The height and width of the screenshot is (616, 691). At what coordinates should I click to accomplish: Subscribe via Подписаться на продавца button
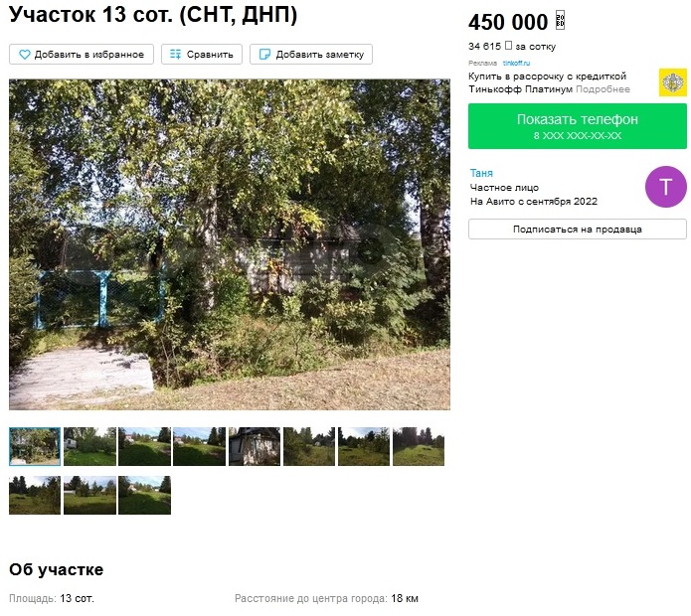click(578, 229)
